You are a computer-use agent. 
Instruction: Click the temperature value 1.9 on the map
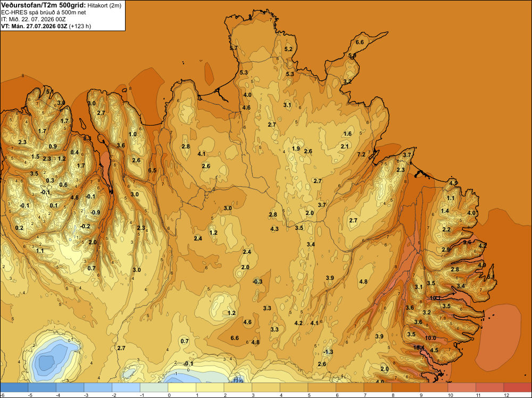[296, 148]
